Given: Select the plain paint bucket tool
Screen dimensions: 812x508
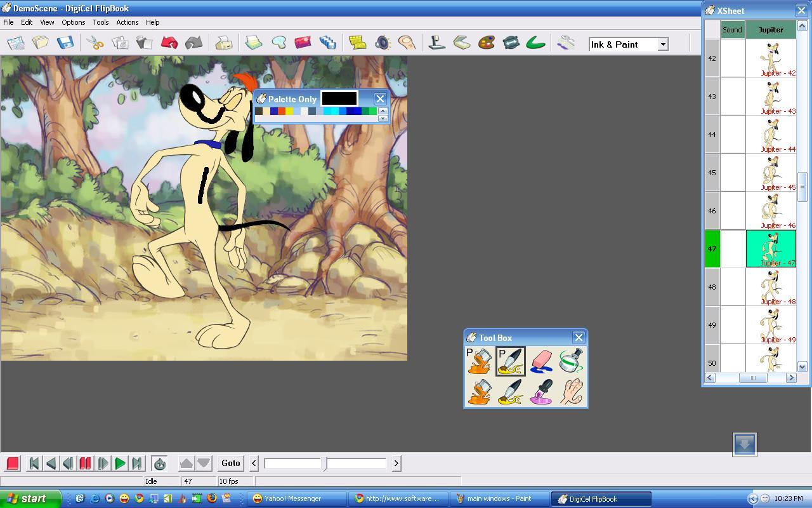Looking at the screenshot, I should click(480, 391).
